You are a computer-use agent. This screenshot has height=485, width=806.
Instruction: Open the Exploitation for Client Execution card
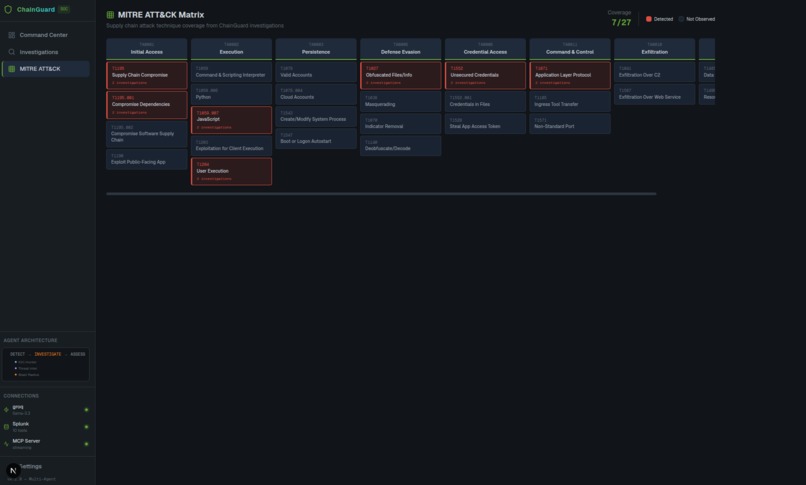(x=231, y=145)
